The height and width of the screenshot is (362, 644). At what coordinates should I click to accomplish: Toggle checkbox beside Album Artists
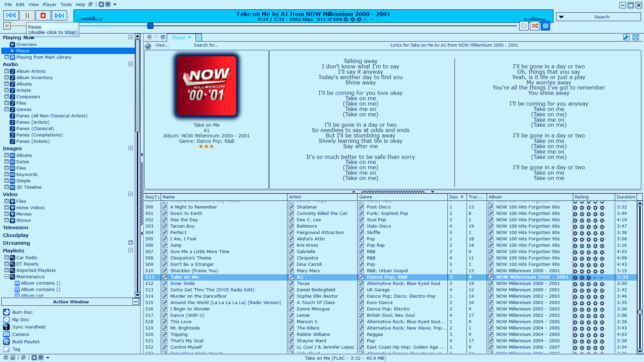6,71
